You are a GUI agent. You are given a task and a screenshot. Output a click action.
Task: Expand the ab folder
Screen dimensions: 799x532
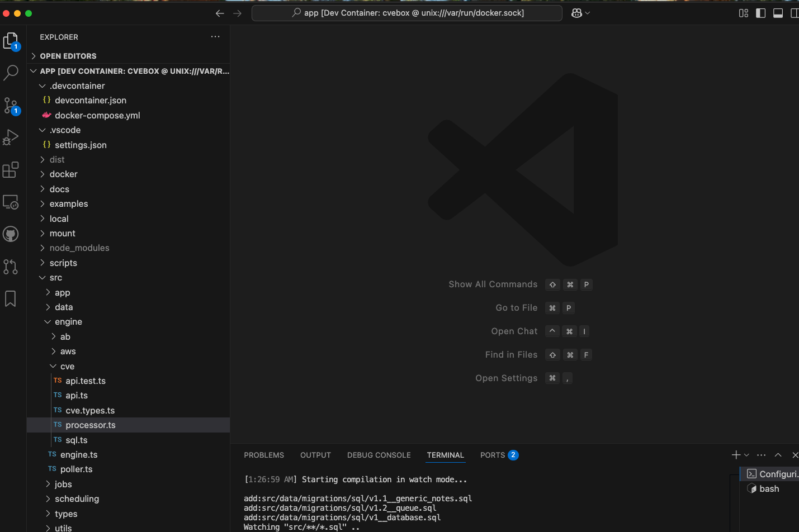tap(129, 336)
